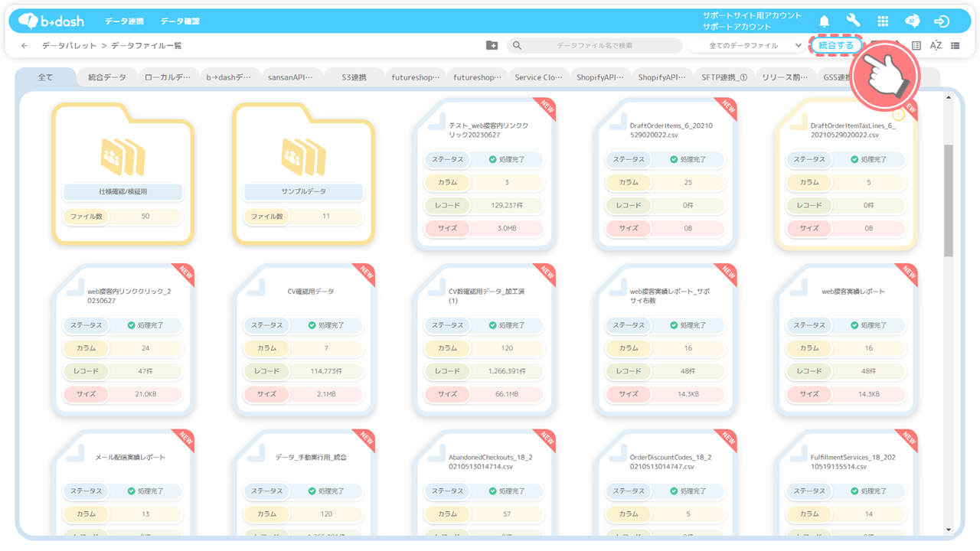Click the ファイル数 11 value
Image resolution: width=980 pixels, height=551 pixels.
click(326, 217)
